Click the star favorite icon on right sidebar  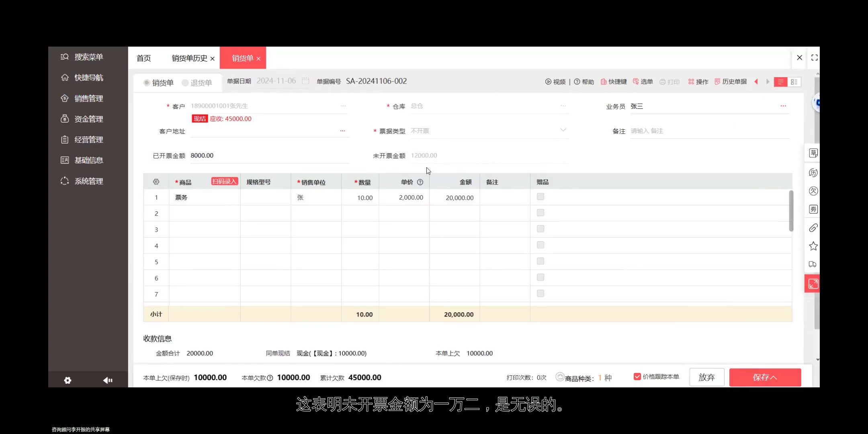pyautogui.click(x=813, y=246)
